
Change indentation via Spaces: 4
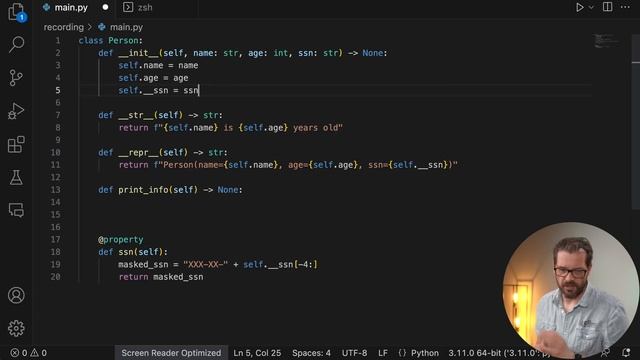coord(311,353)
